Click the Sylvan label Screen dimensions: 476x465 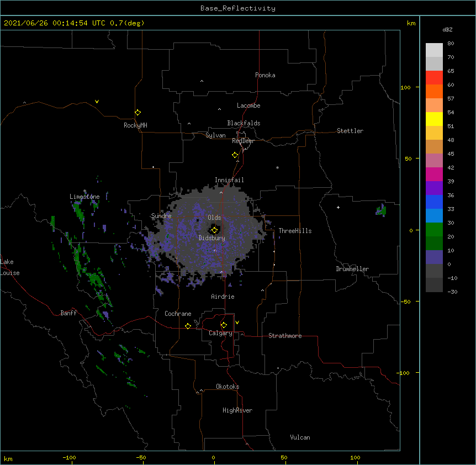[x=215, y=135]
